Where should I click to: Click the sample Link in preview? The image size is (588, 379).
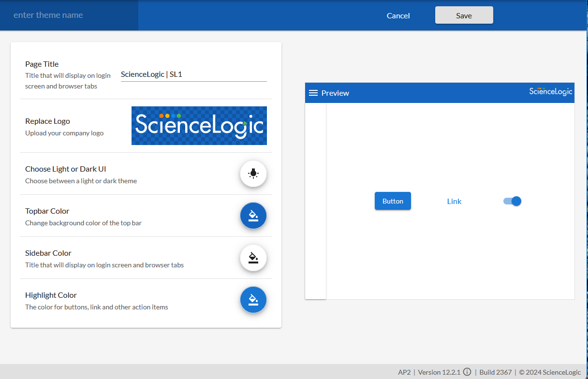tap(454, 202)
